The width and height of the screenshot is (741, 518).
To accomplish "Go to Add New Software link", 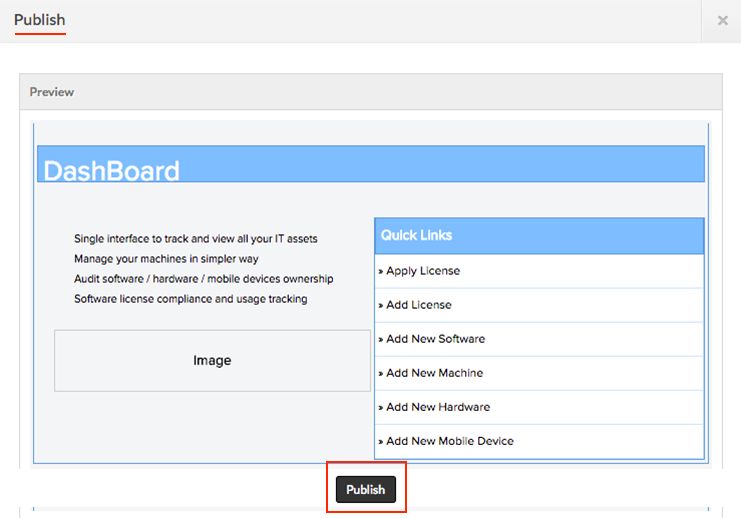I will 435,339.
